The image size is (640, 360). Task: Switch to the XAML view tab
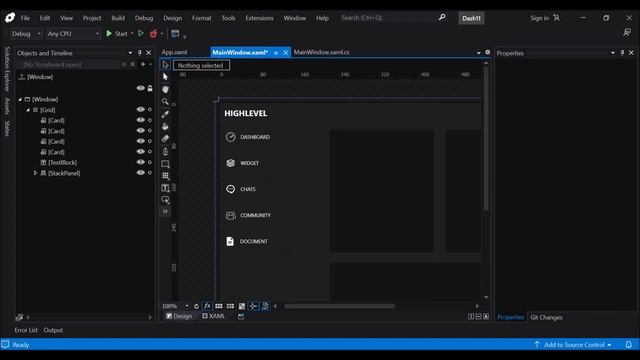(x=213, y=316)
